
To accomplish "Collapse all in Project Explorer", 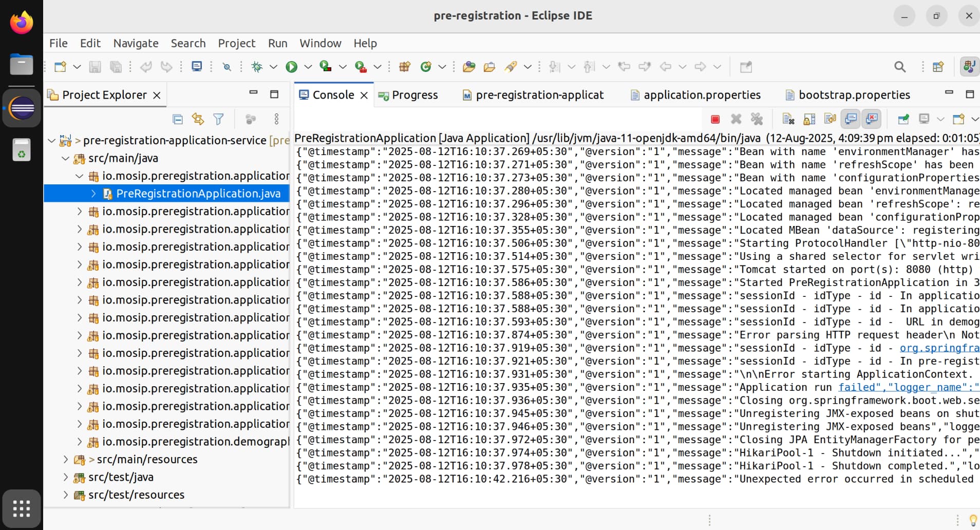I will [178, 120].
